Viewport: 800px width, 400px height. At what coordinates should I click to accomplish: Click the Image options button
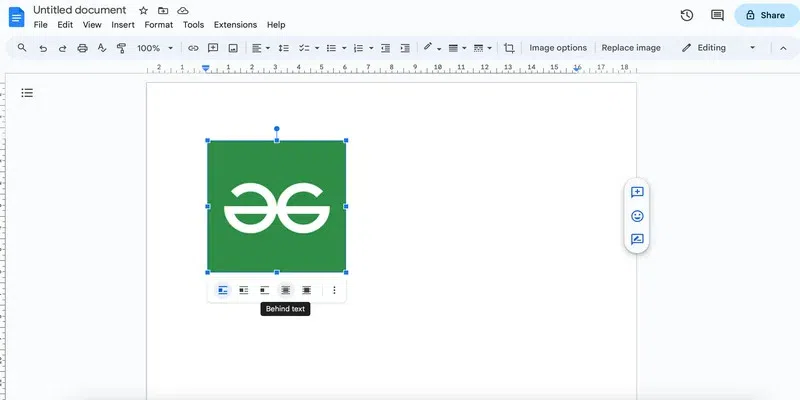pyautogui.click(x=558, y=48)
